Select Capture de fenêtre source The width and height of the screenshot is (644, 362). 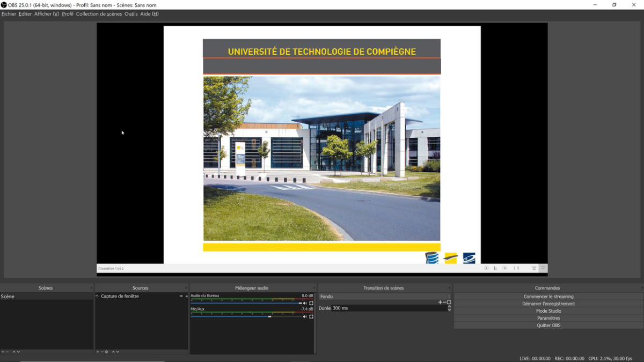(142, 296)
